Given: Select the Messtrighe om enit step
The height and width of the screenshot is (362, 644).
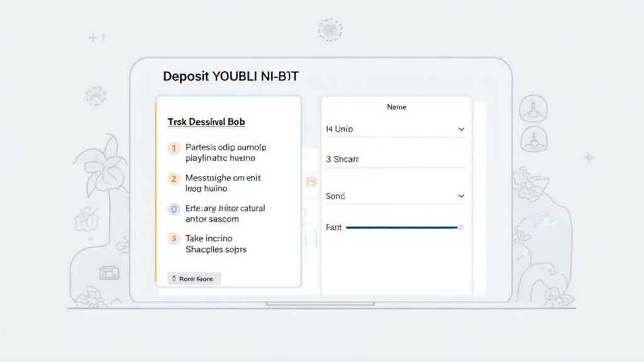Looking at the screenshot, I should pos(223,183).
